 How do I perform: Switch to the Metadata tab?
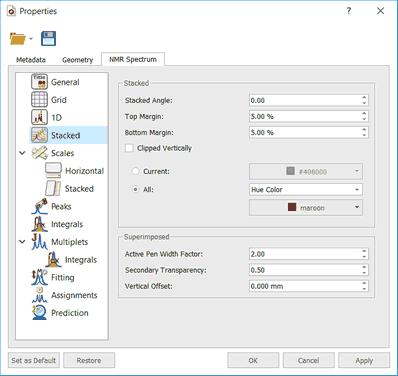[31, 60]
